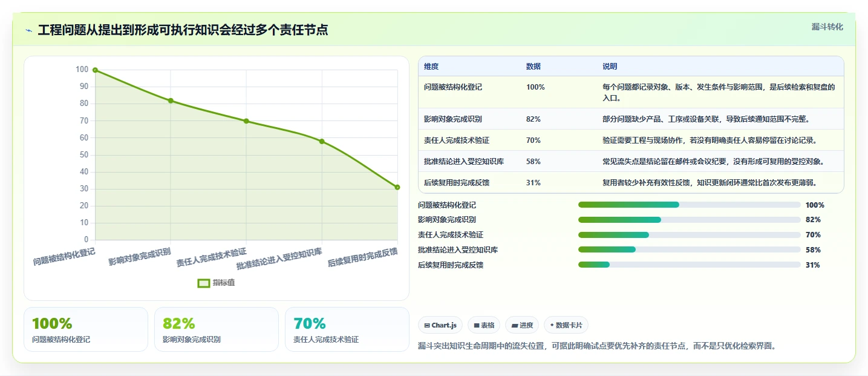Click the 100% value in the table
The width and height of the screenshot is (868, 376).
[x=535, y=87]
